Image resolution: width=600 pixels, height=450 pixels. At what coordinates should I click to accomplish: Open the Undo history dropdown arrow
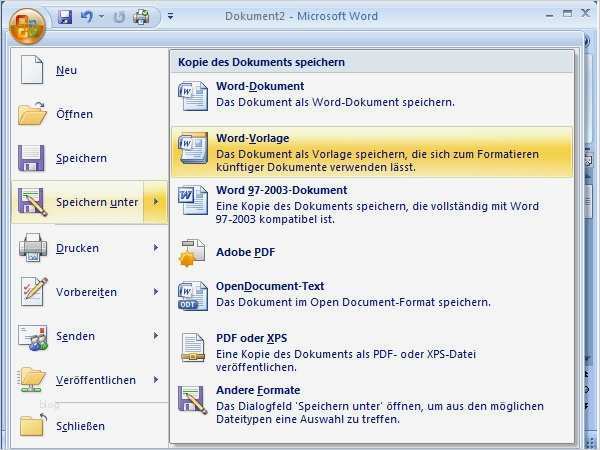click(x=101, y=16)
